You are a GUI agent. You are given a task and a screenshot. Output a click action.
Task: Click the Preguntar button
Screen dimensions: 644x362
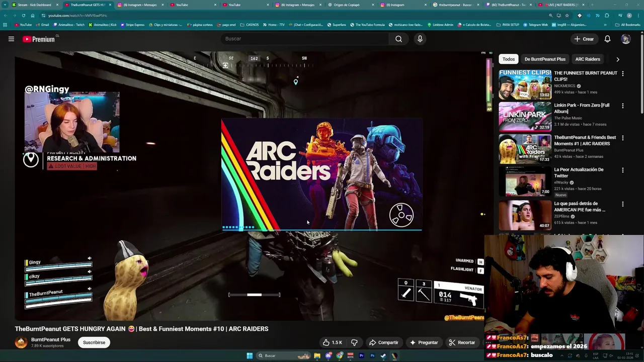(x=424, y=342)
